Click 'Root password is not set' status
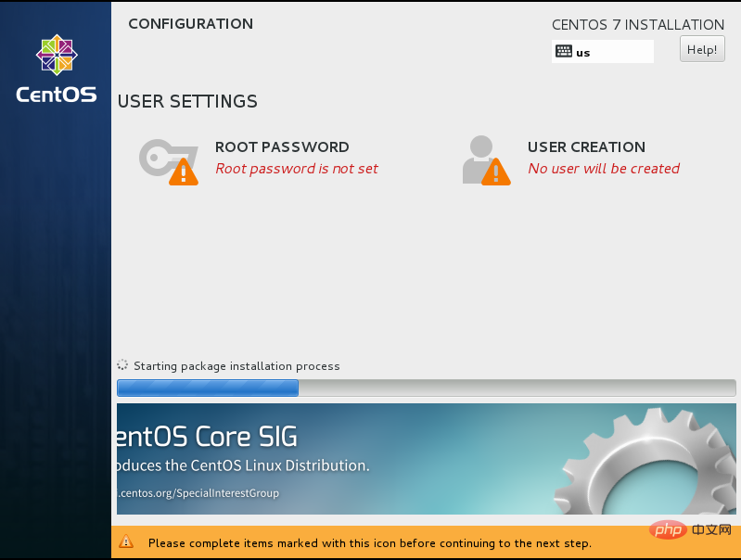The height and width of the screenshot is (560, 741). [297, 169]
